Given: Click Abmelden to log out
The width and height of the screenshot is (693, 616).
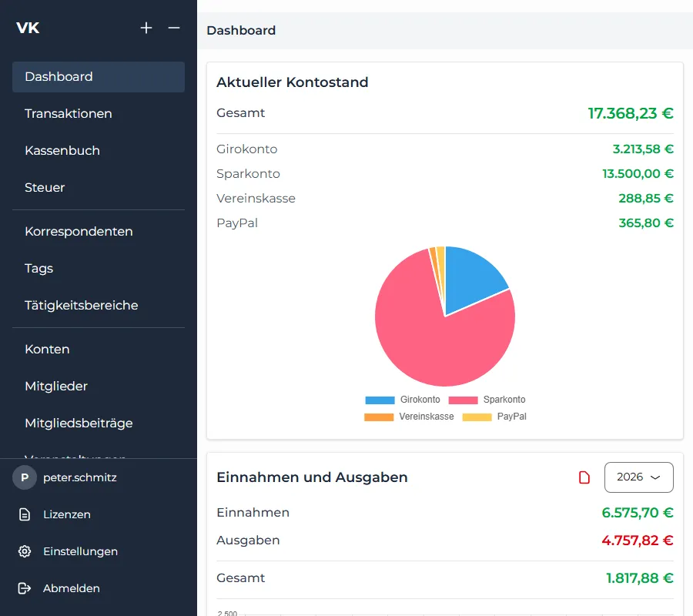Looking at the screenshot, I should [71, 588].
